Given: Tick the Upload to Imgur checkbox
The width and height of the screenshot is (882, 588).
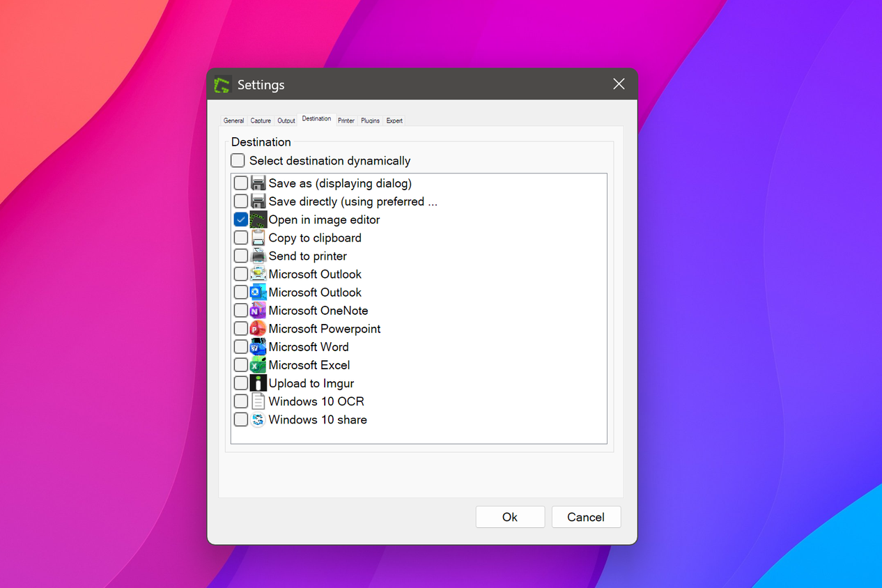Looking at the screenshot, I should point(241,382).
